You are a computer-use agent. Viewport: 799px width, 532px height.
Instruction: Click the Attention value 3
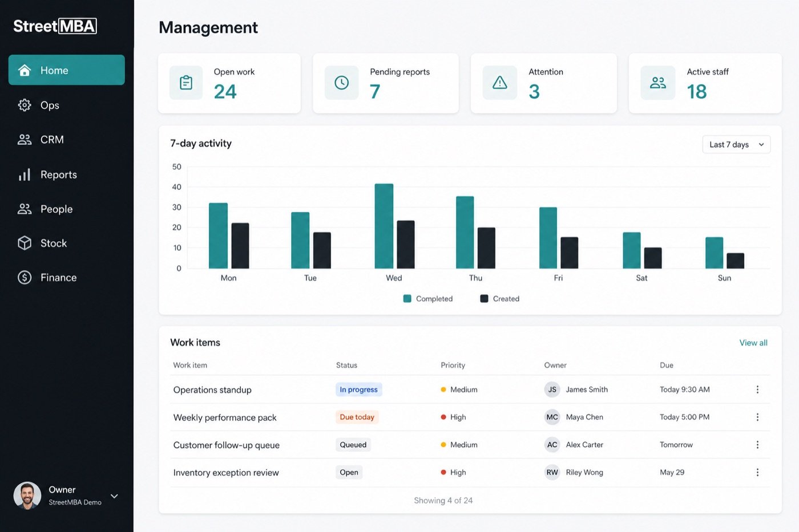(534, 91)
